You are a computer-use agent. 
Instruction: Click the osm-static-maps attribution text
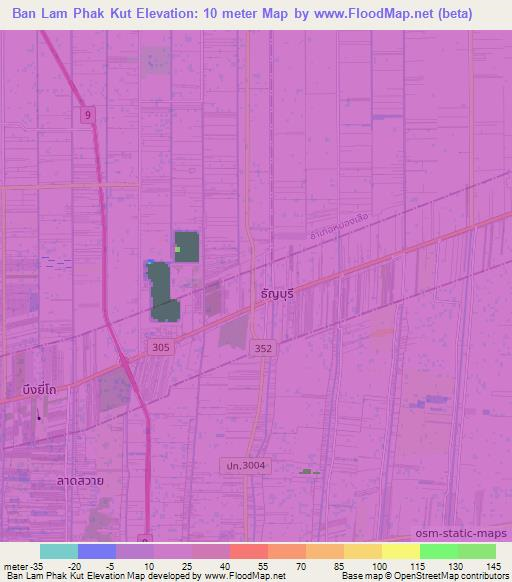[x=461, y=533]
